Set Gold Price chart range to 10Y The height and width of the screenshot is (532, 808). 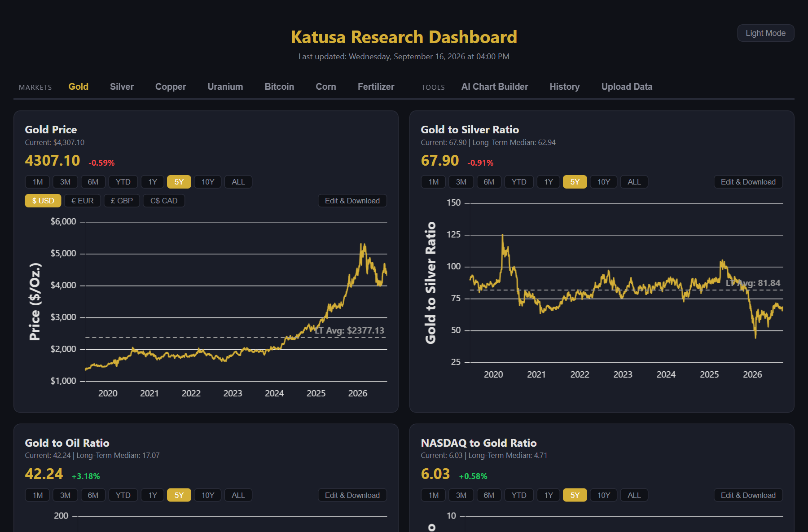(x=208, y=182)
